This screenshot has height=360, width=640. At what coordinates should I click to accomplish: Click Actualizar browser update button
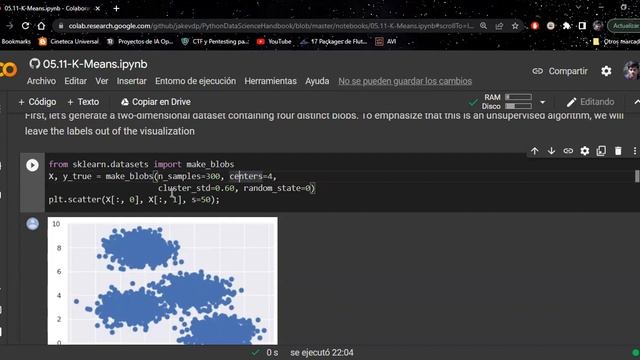point(624,26)
